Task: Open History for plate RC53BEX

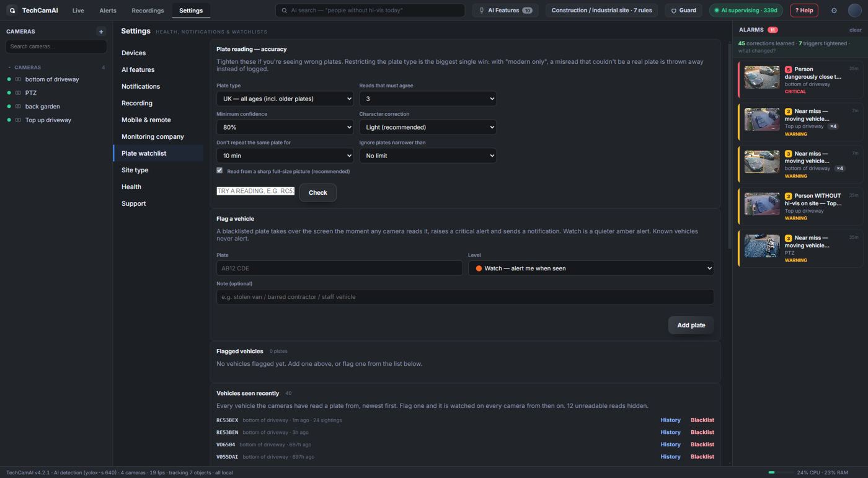Action: click(670, 420)
